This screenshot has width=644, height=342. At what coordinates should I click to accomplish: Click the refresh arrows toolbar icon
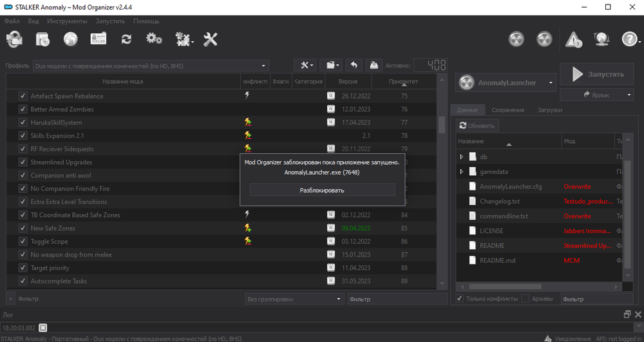pyautogui.click(x=126, y=39)
